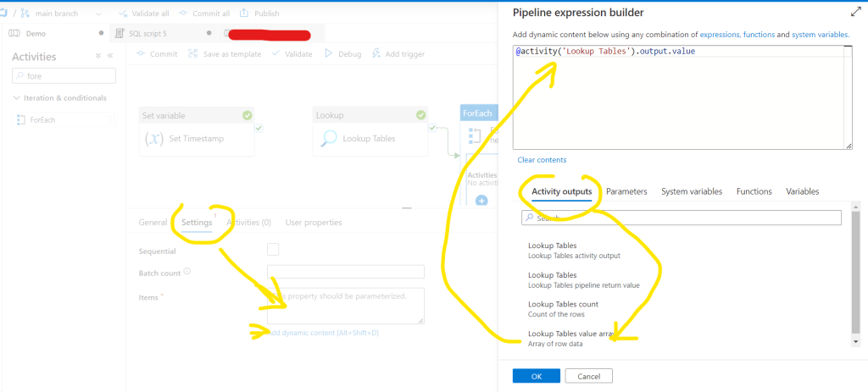The image size is (868, 392).
Task: Select the Set Timestamp variable icon
Action: (154, 138)
